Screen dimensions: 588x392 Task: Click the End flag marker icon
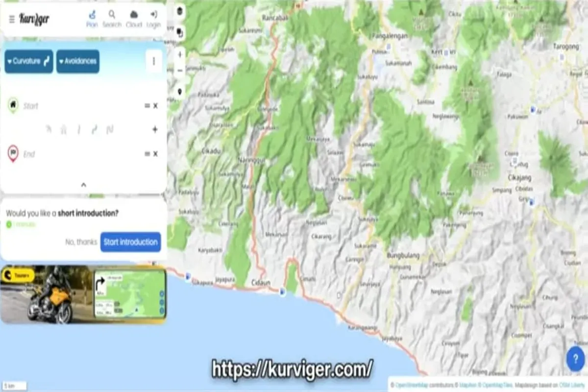click(13, 153)
